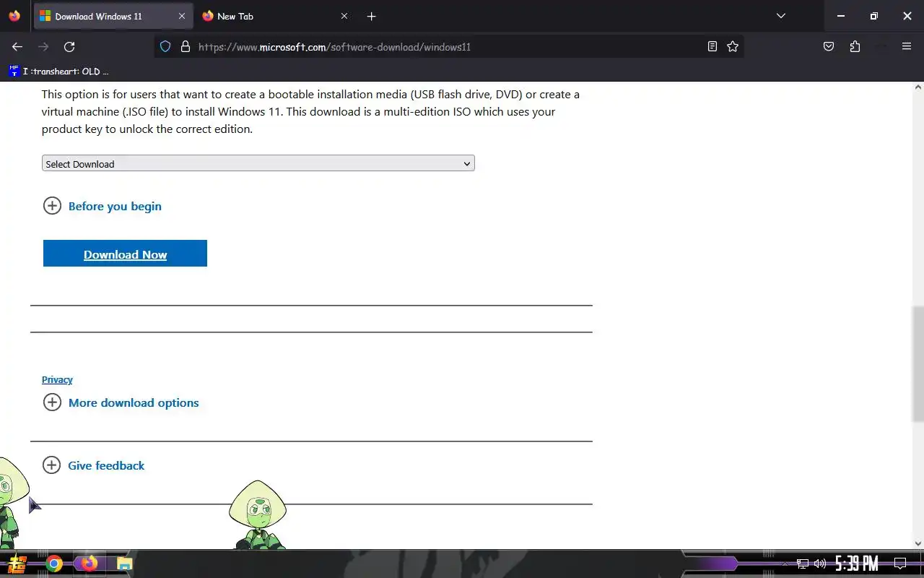Bookmark this page with the star

733,47
